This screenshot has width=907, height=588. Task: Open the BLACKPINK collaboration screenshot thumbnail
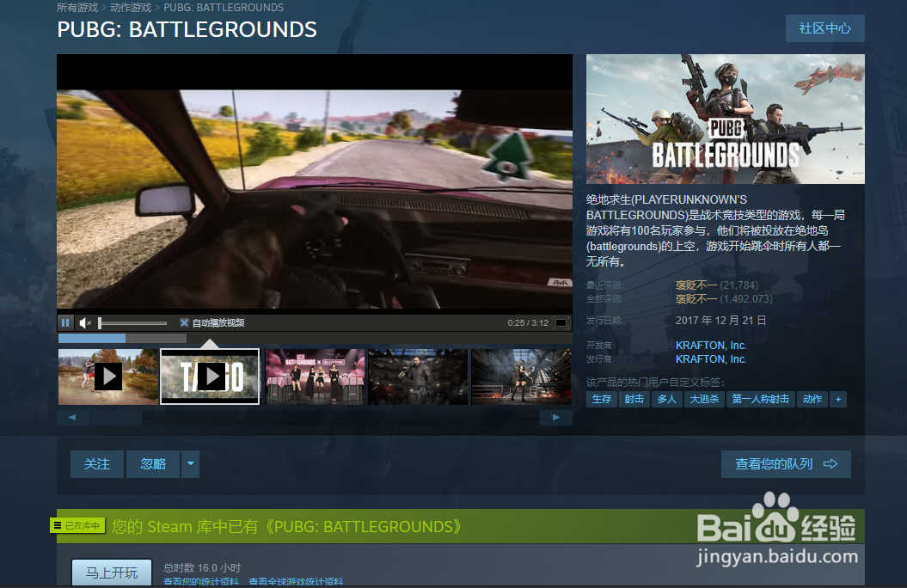[x=315, y=377]
